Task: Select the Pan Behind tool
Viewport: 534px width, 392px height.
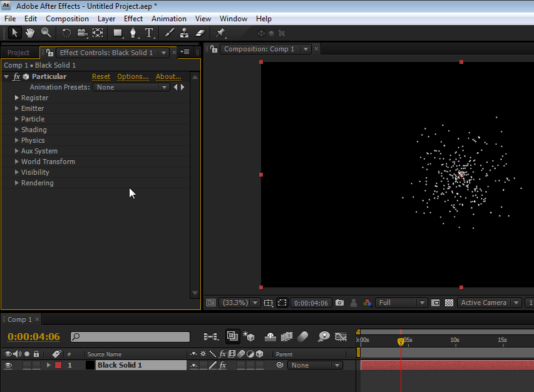Action: coord(98,33)
